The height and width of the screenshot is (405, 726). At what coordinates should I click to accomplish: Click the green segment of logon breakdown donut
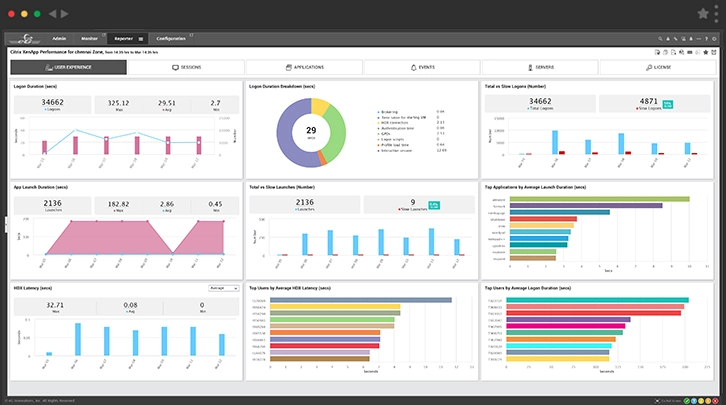click(x=335, y=134)
